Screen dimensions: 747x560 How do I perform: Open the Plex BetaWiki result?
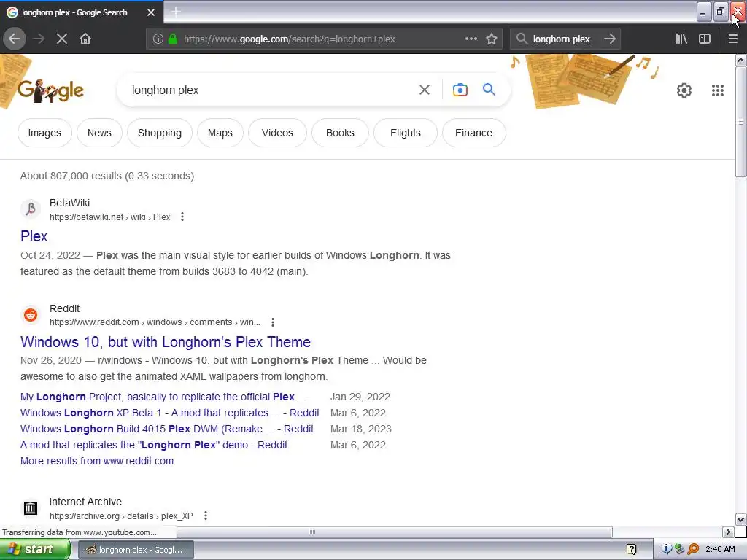click(34, 236)
